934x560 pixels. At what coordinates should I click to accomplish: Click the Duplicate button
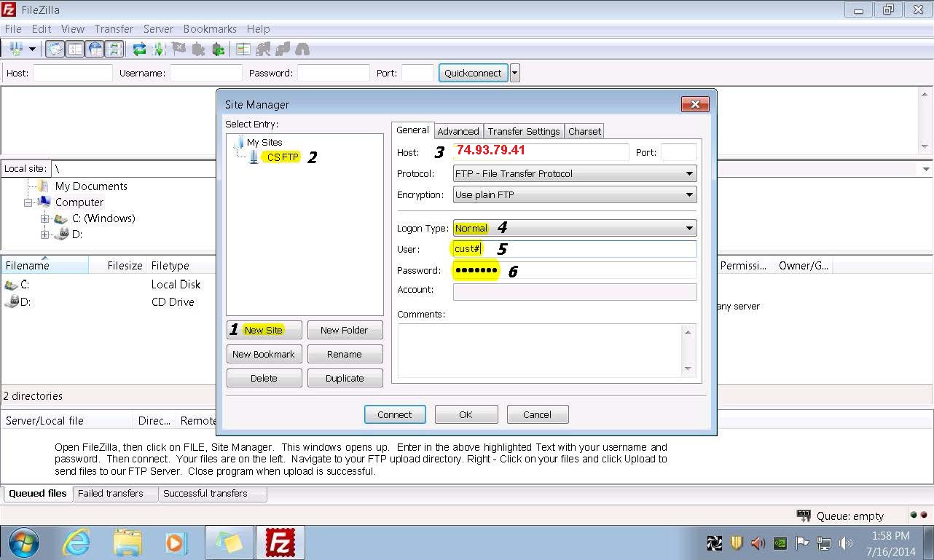pos(345,378)
